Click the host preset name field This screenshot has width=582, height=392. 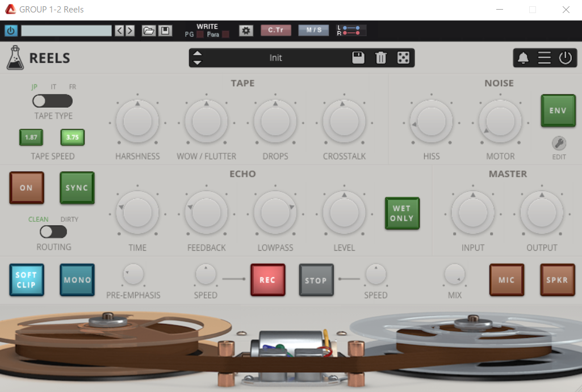coord(66,31)
